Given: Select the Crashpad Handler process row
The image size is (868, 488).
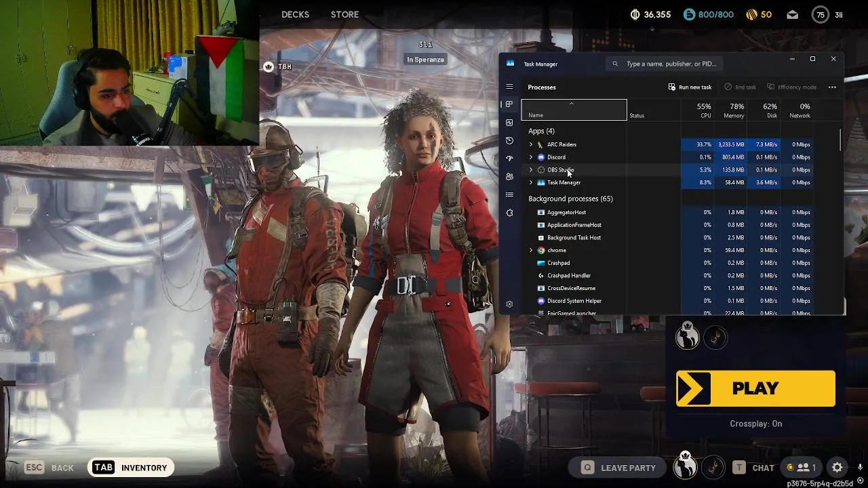Looking at the screenshot, I should [669, 276].
